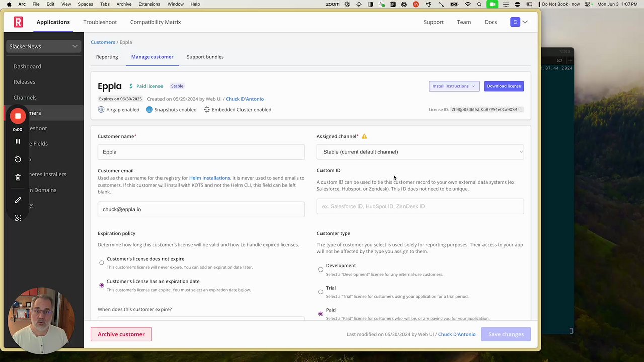Click the warning icon beside Assigned channel
This screenshot has height=362, width=644.
[364, 136]
